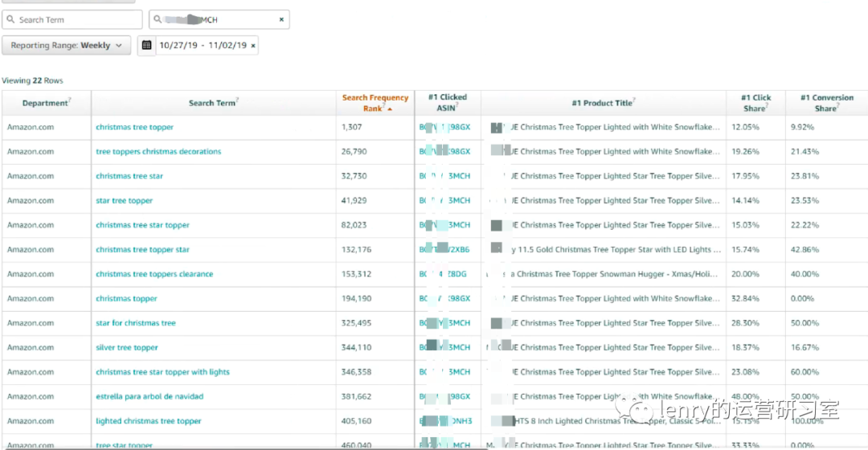Select click share value 12.05%

pyautogui.click(x=745, y=127)
